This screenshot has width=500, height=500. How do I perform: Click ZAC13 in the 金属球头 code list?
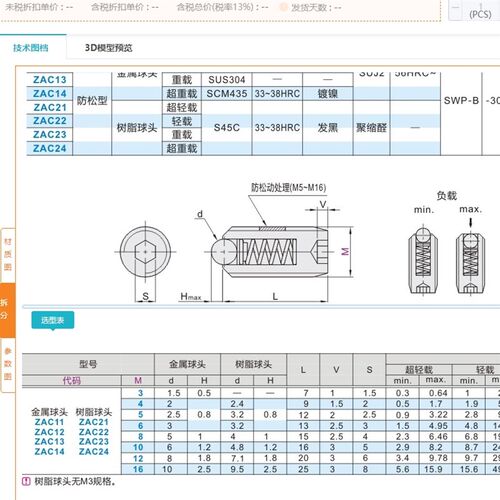49,441
